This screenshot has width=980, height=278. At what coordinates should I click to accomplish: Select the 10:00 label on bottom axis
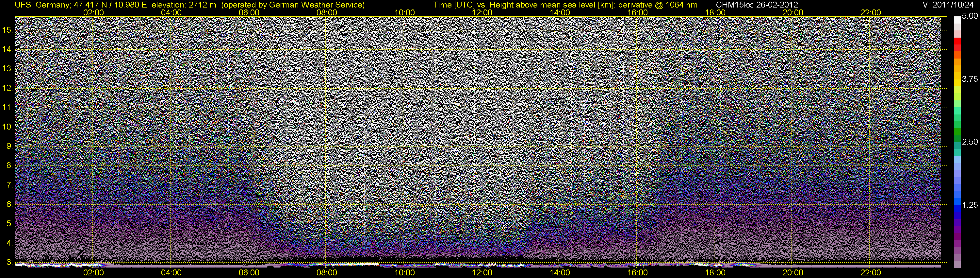[x=404, y=273]
